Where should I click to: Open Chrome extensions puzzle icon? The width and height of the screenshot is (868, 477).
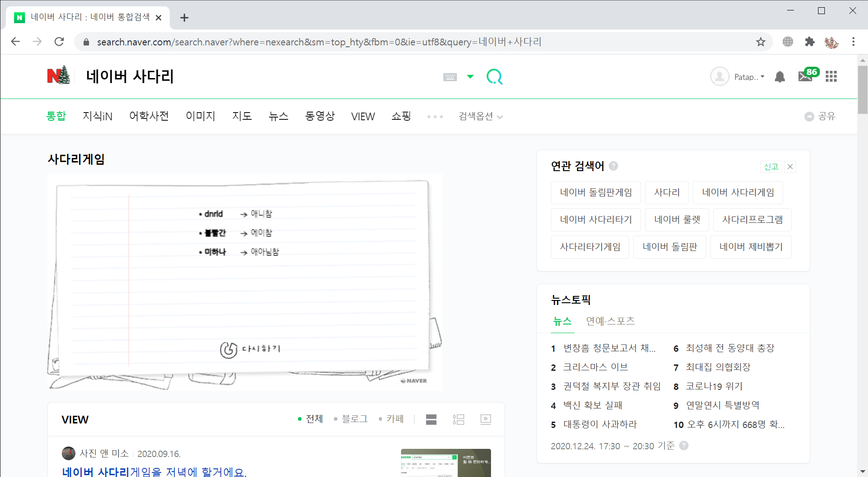tap(809, 42)
